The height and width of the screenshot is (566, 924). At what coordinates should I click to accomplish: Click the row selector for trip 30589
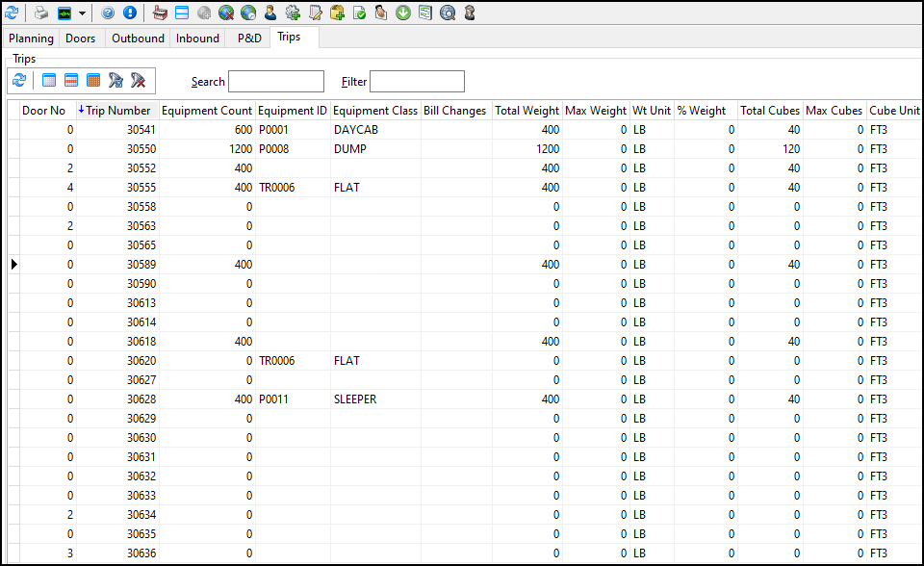point(14,265)
